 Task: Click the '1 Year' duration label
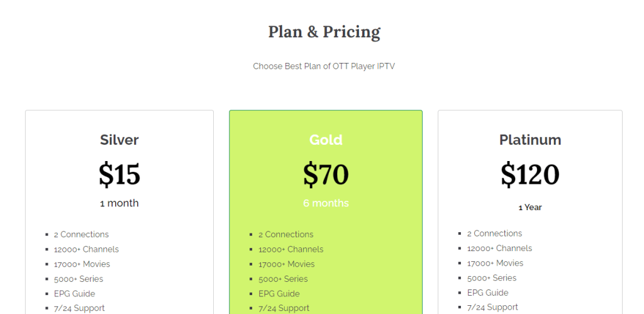(x=530, y=207)
